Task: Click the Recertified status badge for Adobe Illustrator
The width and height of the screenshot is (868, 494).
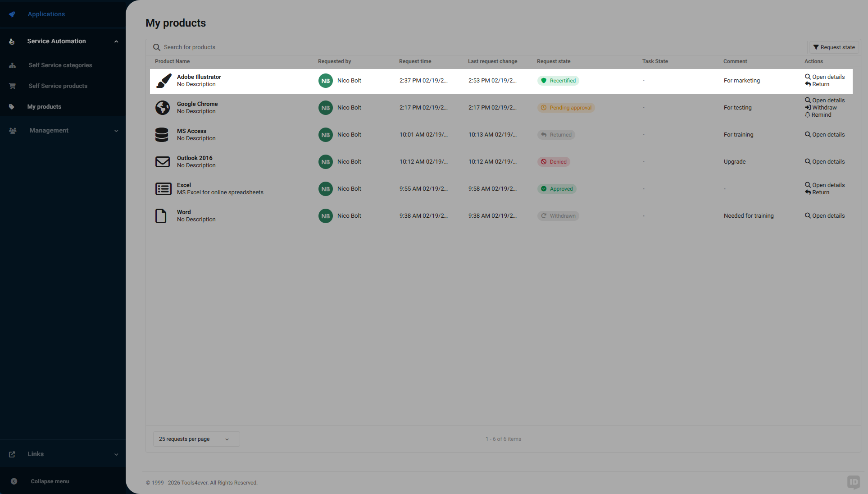Action: click(558, 80)
